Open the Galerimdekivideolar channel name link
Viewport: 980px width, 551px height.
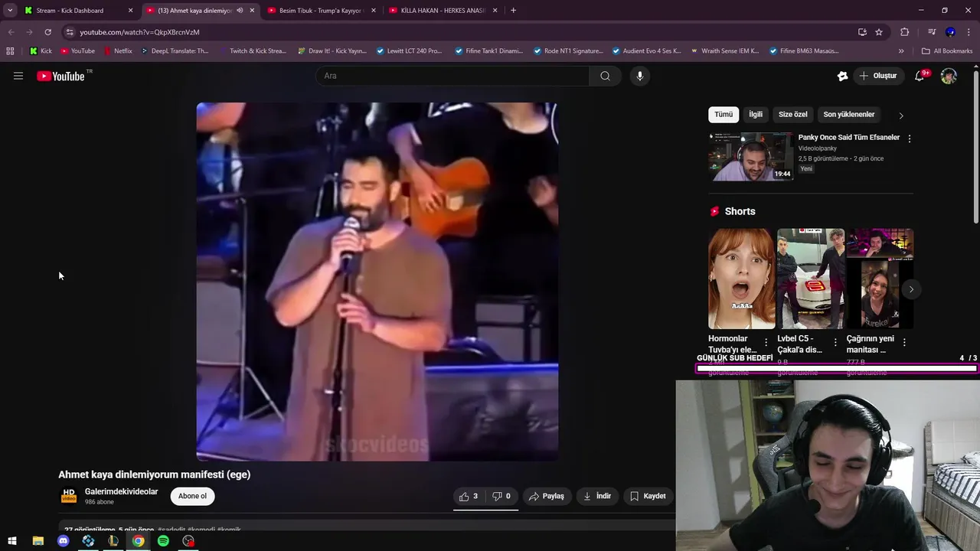click(122, 492)
